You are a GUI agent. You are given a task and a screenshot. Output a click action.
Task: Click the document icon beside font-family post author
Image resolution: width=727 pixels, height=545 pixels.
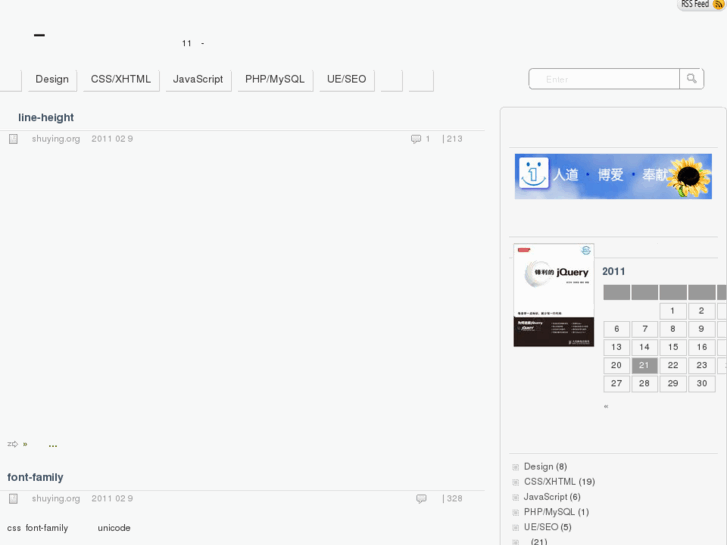click(13, 499)
